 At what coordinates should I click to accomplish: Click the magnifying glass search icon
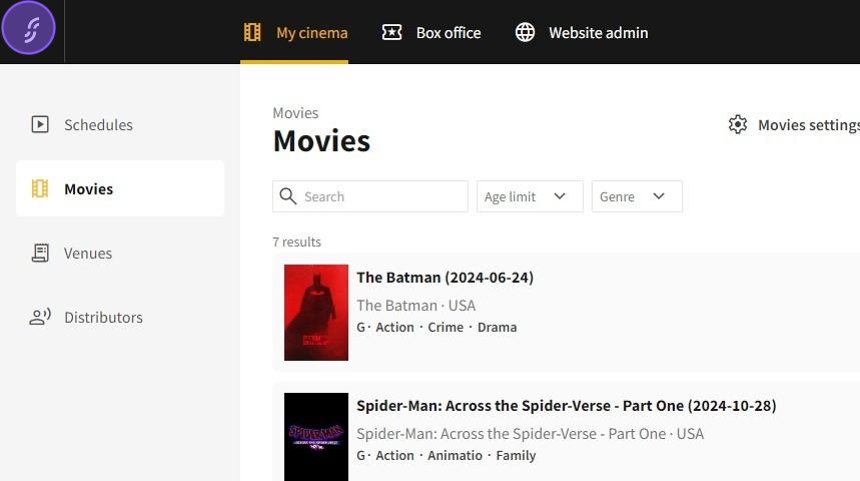point(289,197)
